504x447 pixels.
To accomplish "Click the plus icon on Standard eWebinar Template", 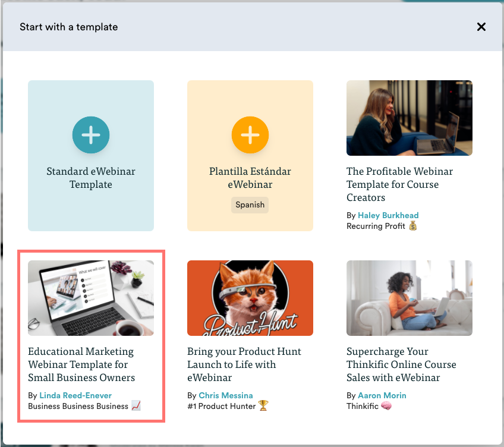I will pyautogui.click(x=91, y=135).
